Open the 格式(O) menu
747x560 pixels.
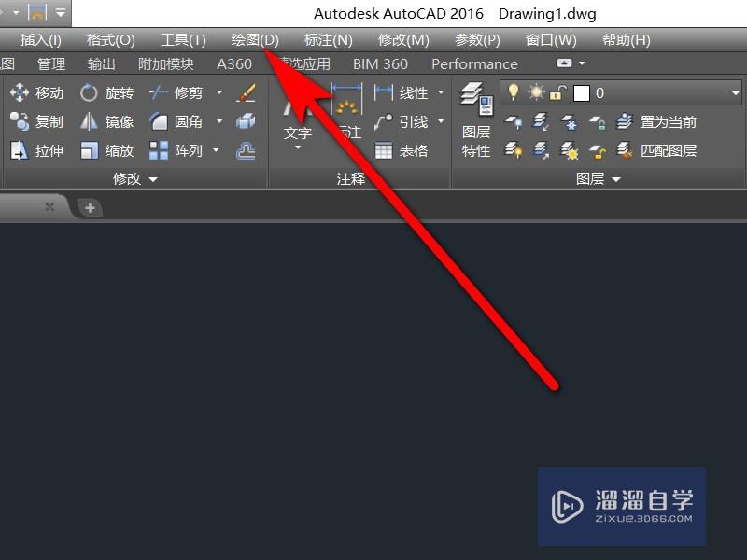(x=111, y=40)
